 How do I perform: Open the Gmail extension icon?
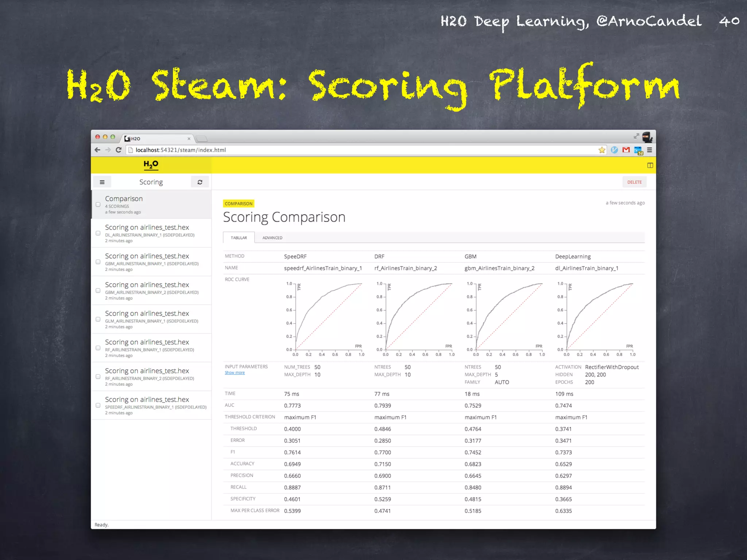point(626,150)
